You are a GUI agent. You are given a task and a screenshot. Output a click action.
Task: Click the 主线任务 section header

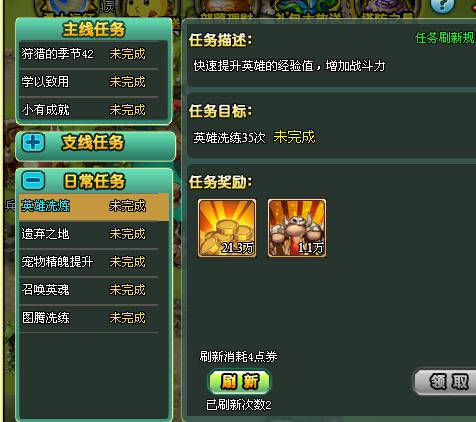pyautogui.click(x=94, y=29)
